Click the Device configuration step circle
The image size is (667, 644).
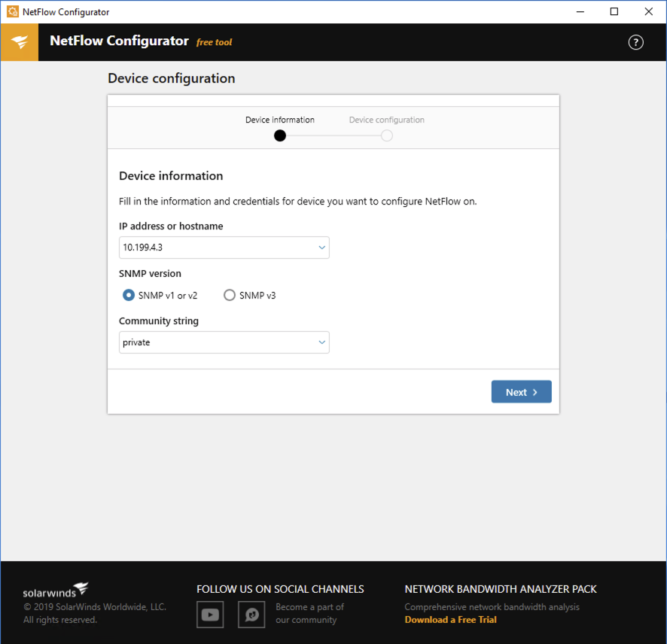point(387,135)
